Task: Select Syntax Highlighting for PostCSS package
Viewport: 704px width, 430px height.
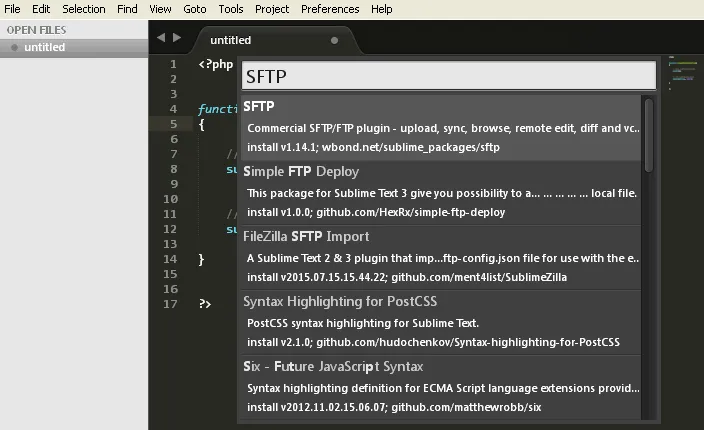Action: point(441,323)
